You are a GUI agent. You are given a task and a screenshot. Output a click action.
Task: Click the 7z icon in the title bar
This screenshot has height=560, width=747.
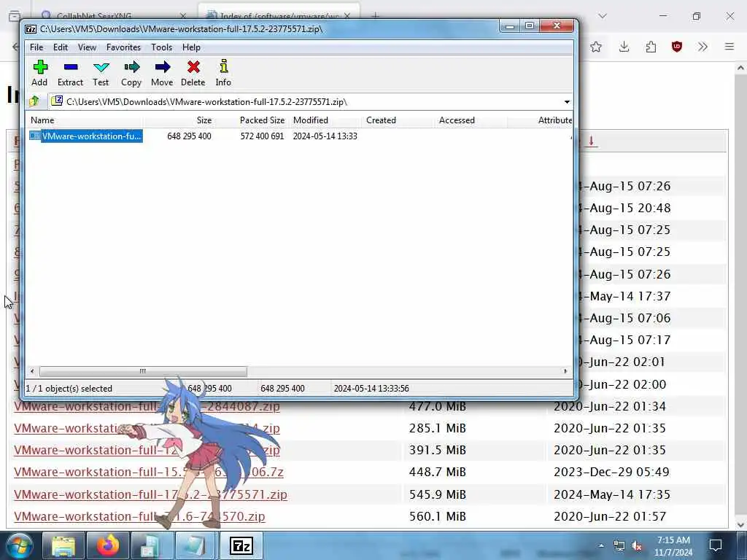[31, 29]
